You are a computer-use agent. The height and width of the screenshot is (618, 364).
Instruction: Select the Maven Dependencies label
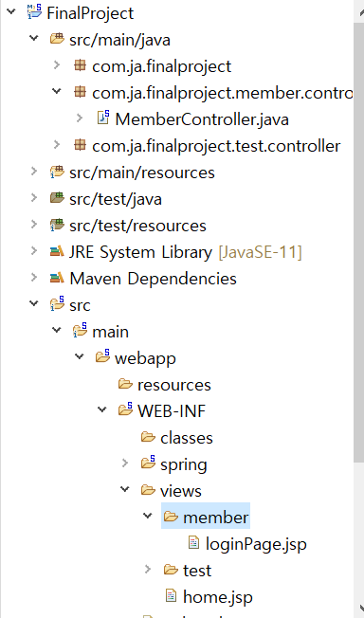[x=153, y=279]
